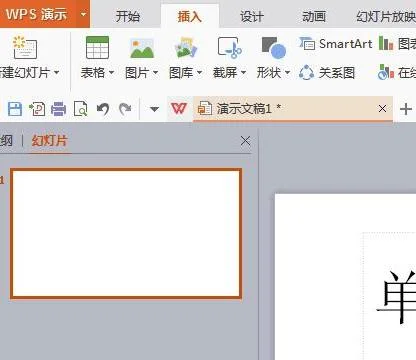The image size is (416, 360).
Task: Redo the last action
Action: 125,109
